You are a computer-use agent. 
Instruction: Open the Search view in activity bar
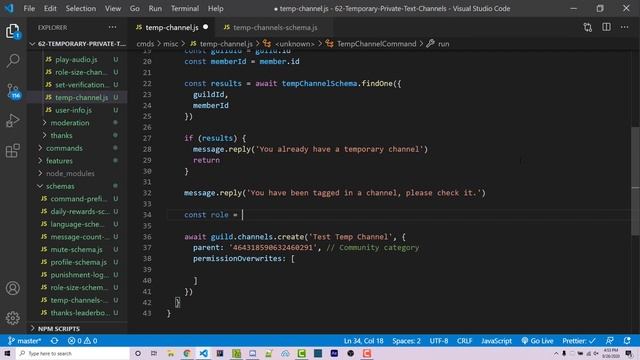13,60
